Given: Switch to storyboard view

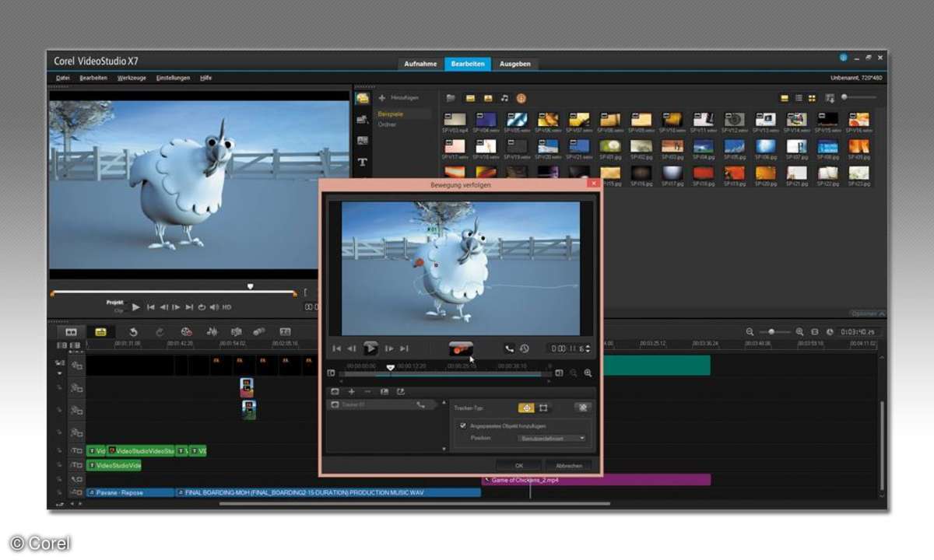Looking at the screenshot, I should (x=71, y=332).
